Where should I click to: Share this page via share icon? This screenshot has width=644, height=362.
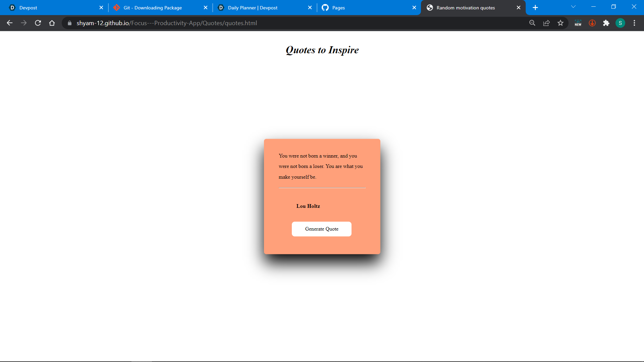pyautogui.click(x=546, y=23)
